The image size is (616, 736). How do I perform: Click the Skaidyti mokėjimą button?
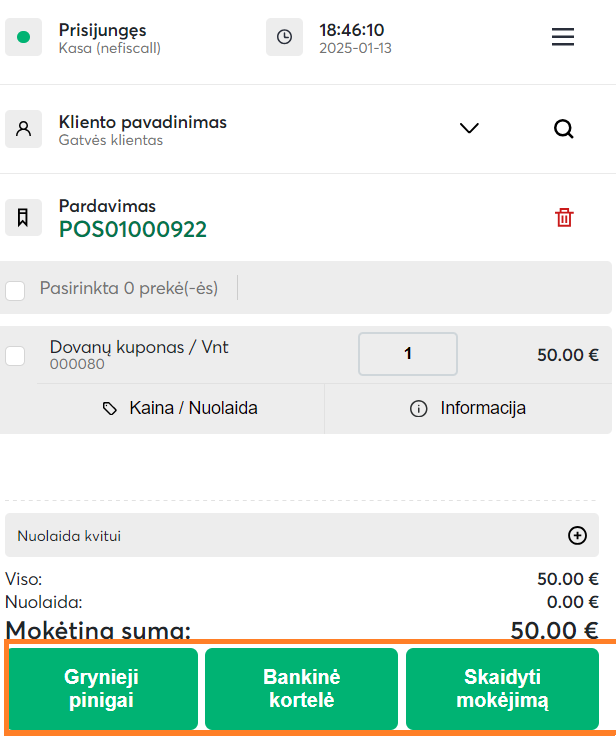coord(502,689)
